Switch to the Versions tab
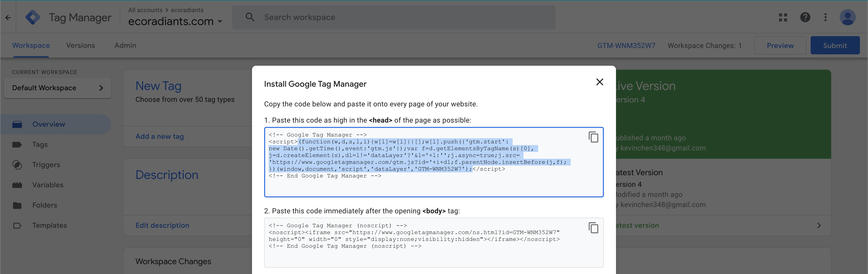Viewport: 868px width, 274px height. pos(81,45)
